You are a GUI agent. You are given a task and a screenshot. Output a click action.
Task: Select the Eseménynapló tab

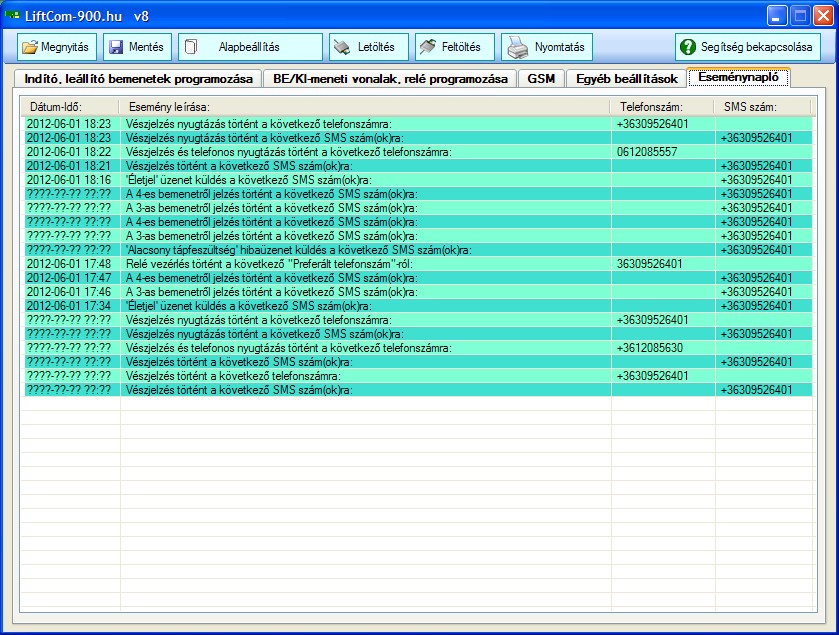738,77
